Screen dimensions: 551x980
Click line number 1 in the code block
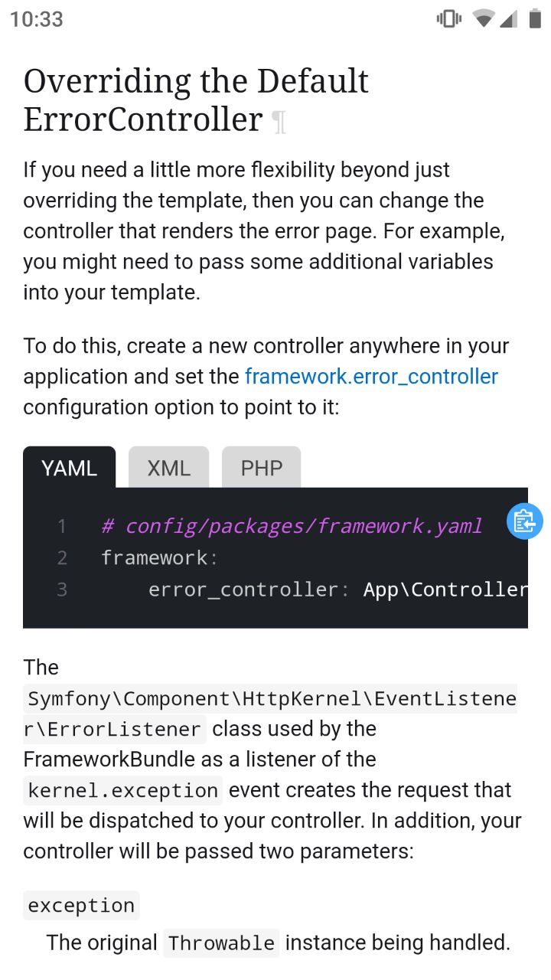[61, 526]
